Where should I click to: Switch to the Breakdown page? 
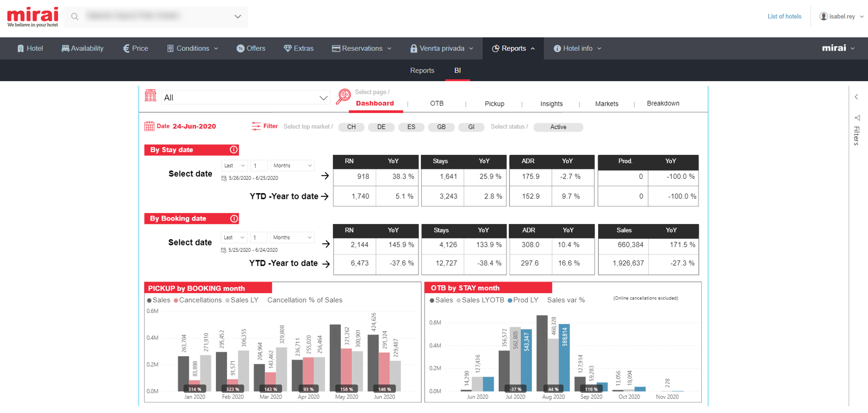(663, 103)
